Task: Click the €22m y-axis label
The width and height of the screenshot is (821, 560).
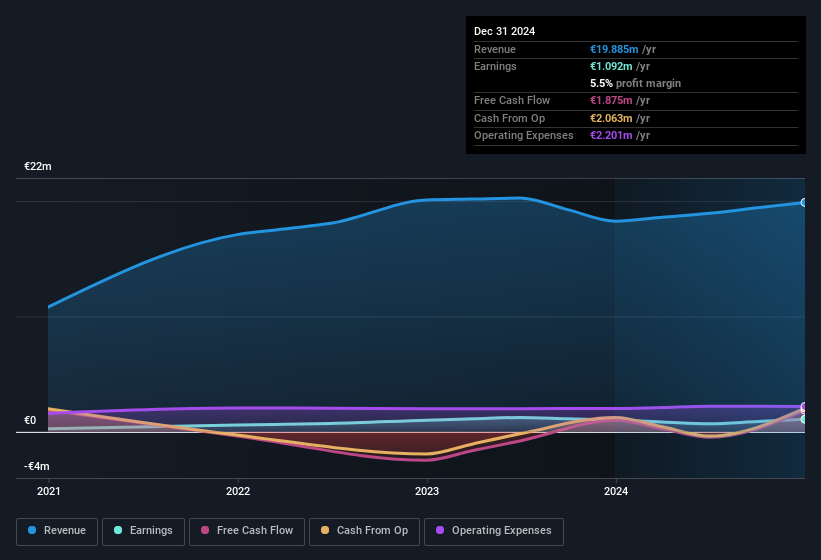Action: tap(38, 166)
